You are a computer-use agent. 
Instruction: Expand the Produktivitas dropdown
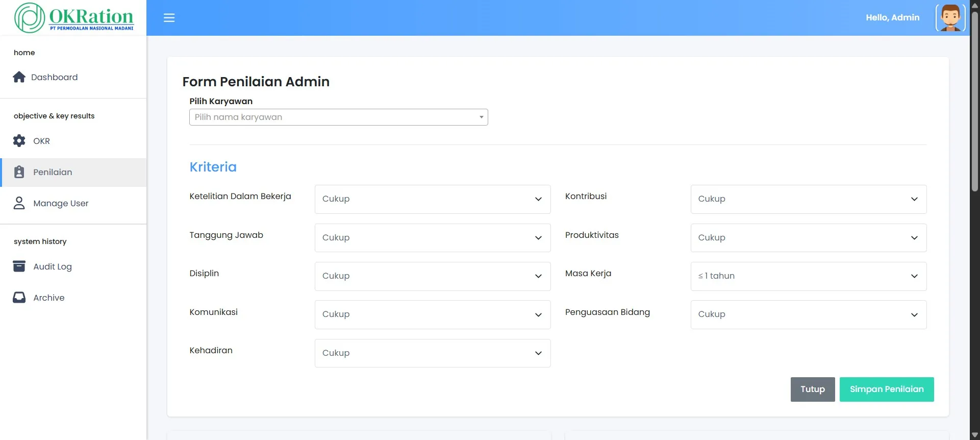point(809,238)
